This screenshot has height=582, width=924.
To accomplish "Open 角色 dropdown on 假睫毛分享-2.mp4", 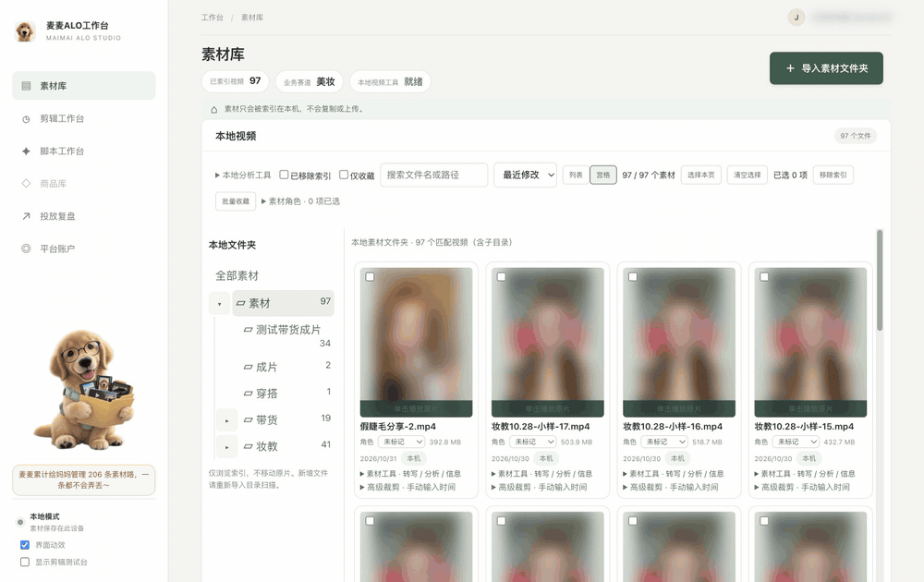I will point(402,442).
